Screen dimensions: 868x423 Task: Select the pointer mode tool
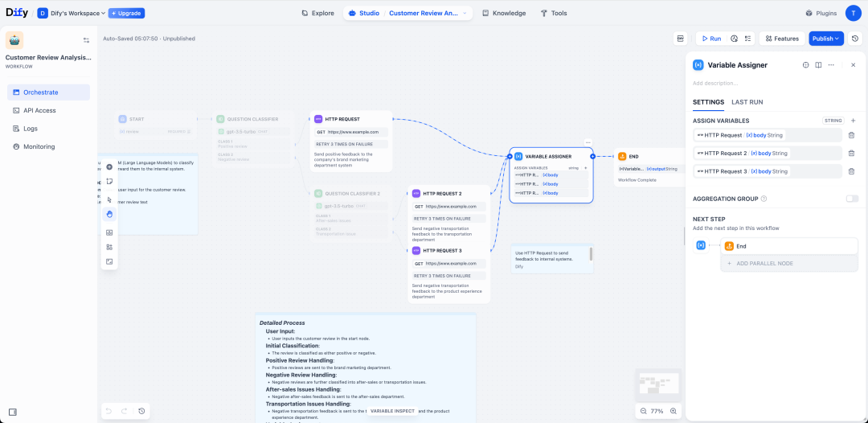(109, 199)
